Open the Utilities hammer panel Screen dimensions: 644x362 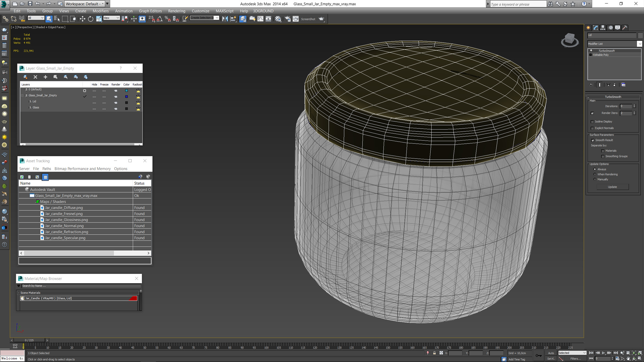(x=625, y=28)
